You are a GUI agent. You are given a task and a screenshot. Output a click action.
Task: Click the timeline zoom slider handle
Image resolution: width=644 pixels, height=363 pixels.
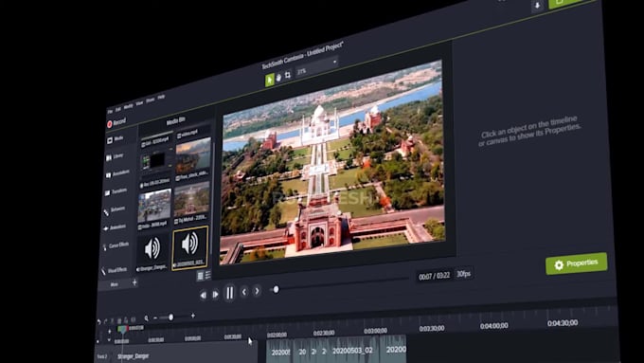(x=170, y=317)
